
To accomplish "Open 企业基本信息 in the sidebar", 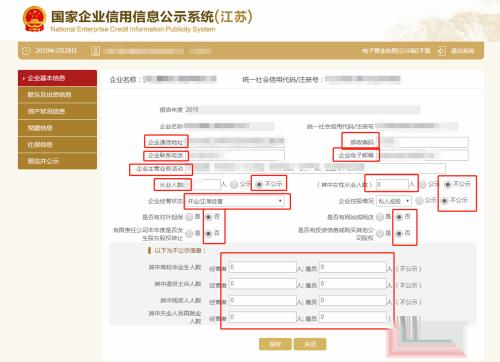I will pyautogui.click(x=57, y=78).
